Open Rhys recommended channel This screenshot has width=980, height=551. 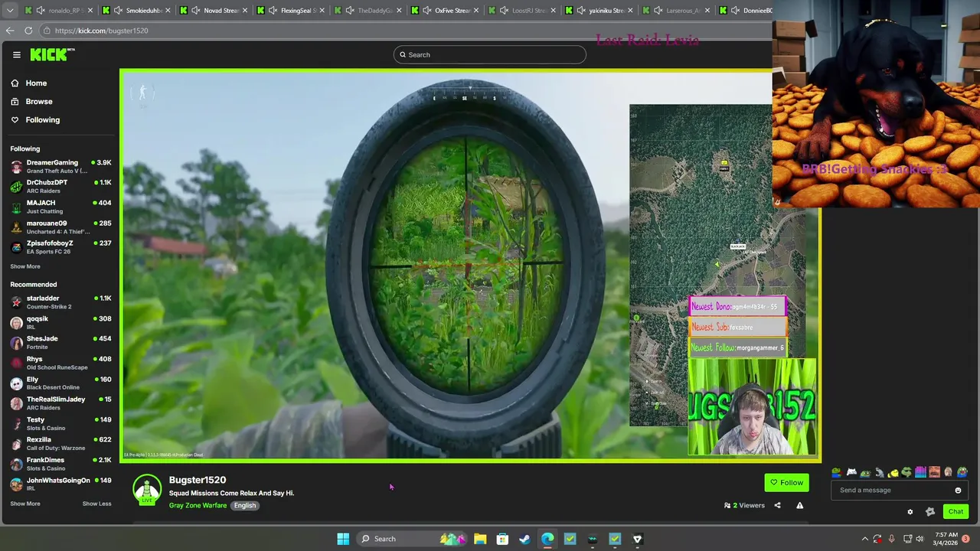60,363
